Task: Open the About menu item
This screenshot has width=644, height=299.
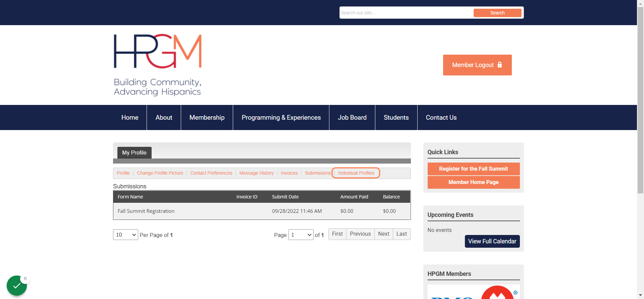Action: coord(164,118)
